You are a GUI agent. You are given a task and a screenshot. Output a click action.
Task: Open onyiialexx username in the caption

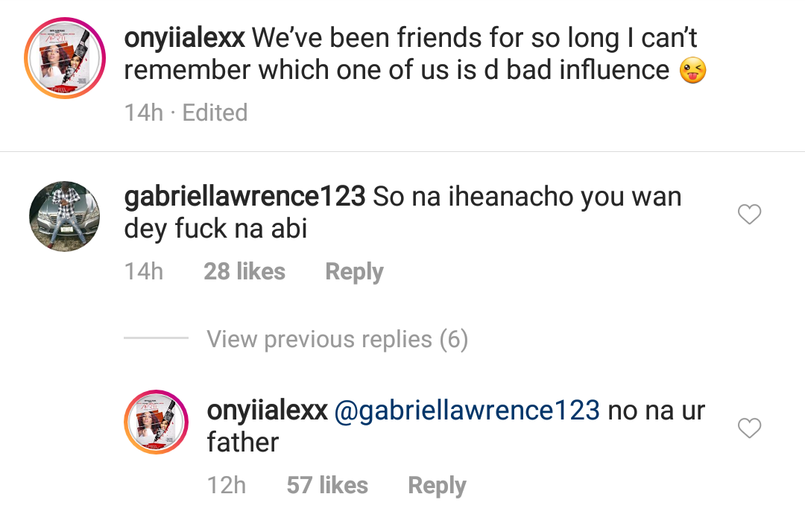[184, 38]
